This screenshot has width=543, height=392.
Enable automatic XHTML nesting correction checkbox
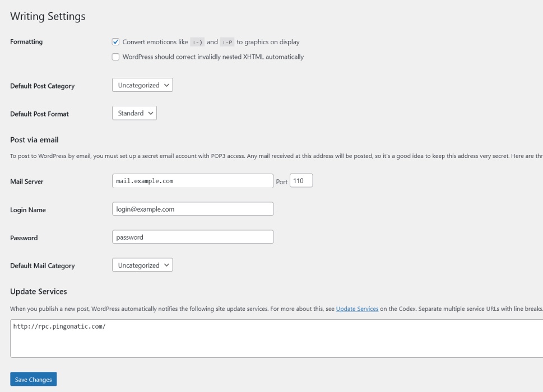(x=116, y=57)
